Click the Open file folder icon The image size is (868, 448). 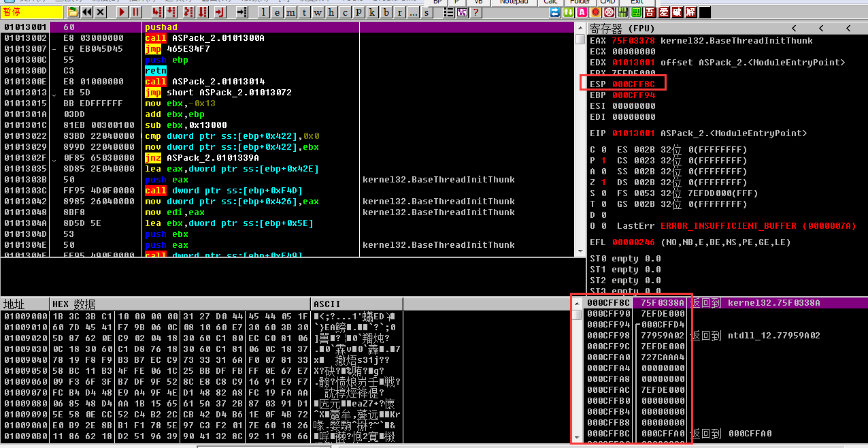(x=73, y=12)
